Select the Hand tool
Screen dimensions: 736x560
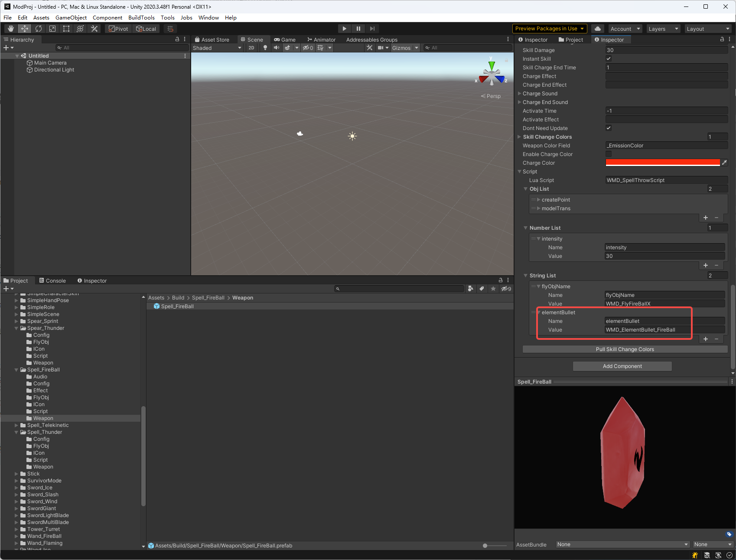pyautogui.click(x=11, y=29)
